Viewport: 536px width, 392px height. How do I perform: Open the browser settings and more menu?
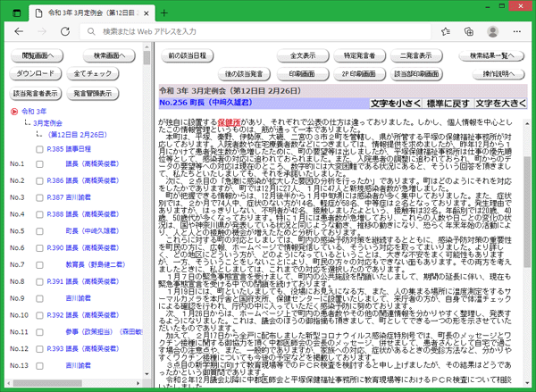517,31
